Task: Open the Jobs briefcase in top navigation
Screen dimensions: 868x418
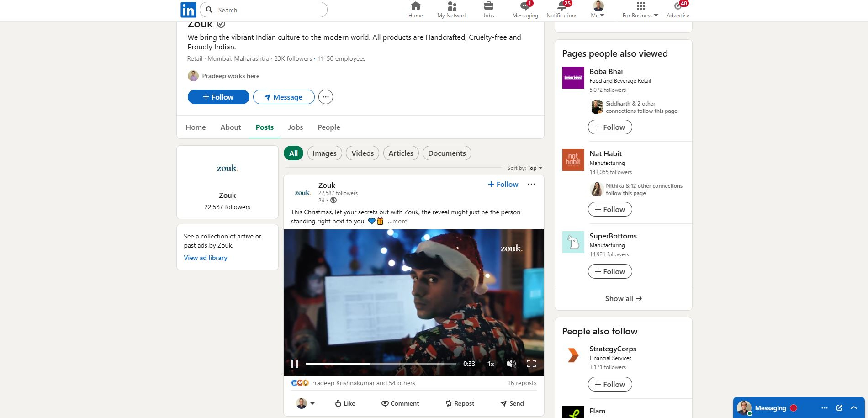Action: (x=488, y=10)
